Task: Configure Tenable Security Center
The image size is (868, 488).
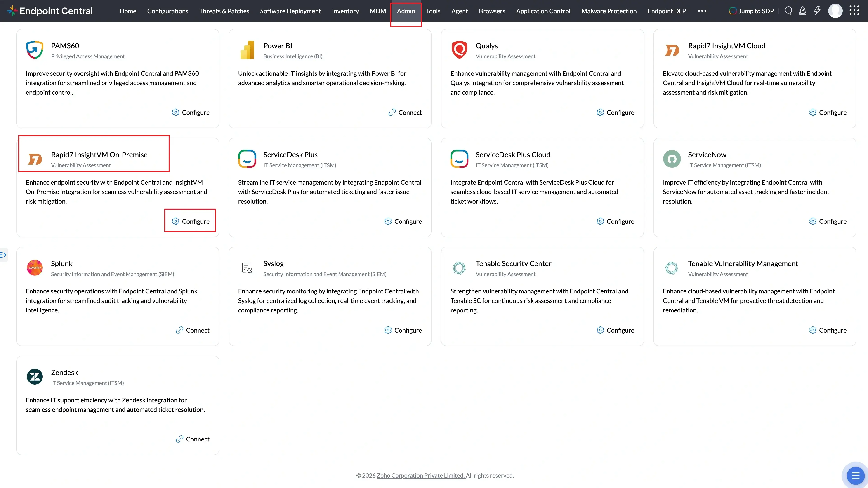Action: pos(615,330)
